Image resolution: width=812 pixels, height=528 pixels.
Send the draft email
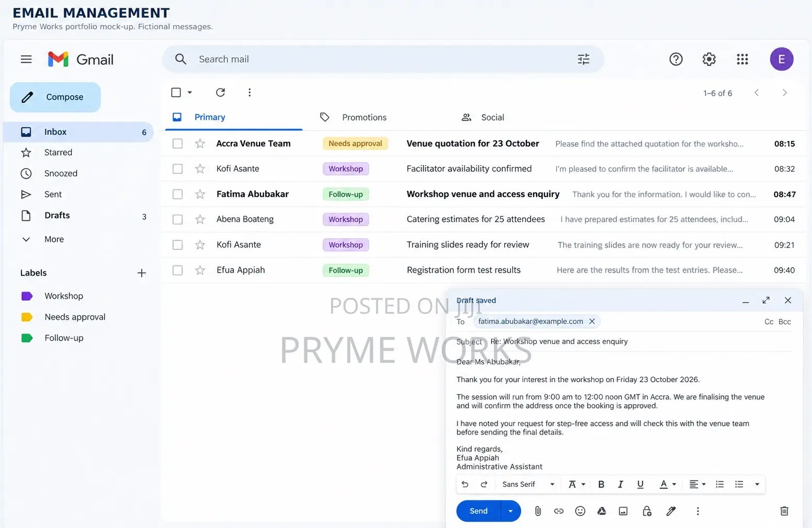coord(478,511)
